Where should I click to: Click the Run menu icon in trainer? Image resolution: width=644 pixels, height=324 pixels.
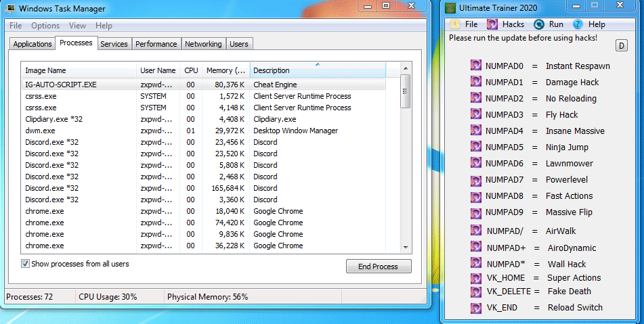pyautogui.click(x=539, y=24)
